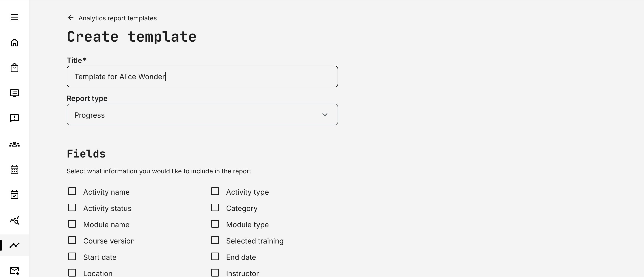Open the shopping bag section
Screen dimensions: 644x277
click(14, 68)
